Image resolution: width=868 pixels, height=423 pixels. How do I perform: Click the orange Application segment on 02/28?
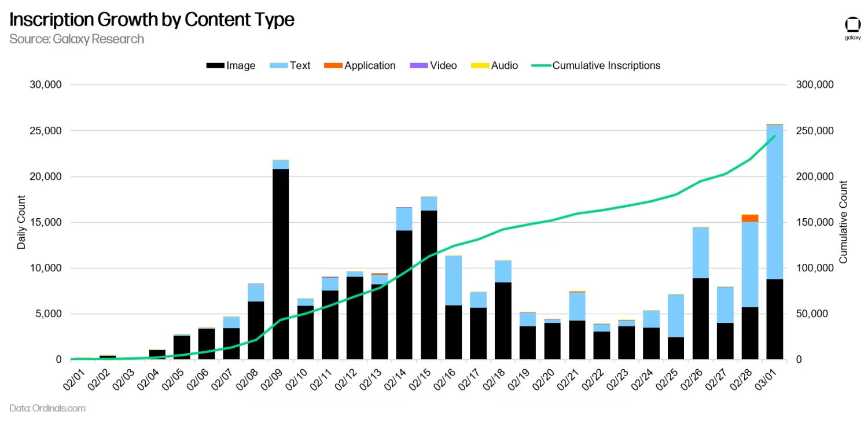tap(750, 218)
